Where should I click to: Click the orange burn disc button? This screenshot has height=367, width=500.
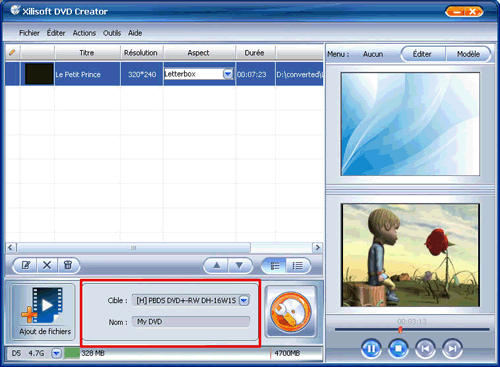(291, 312)
